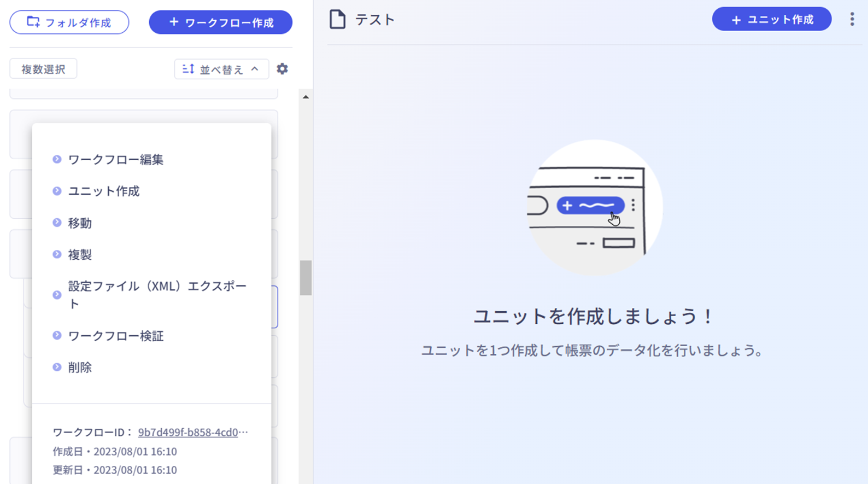This screenshot has height=484, width=868.
Task: Run ワークフロー検証 from the menu
Action: tap(115, 336)
